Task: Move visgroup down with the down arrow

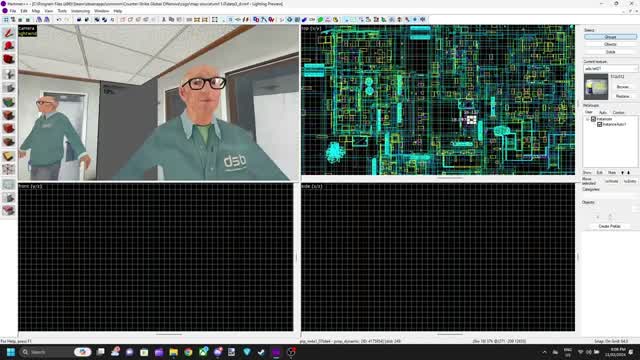Action: point(622,173)
